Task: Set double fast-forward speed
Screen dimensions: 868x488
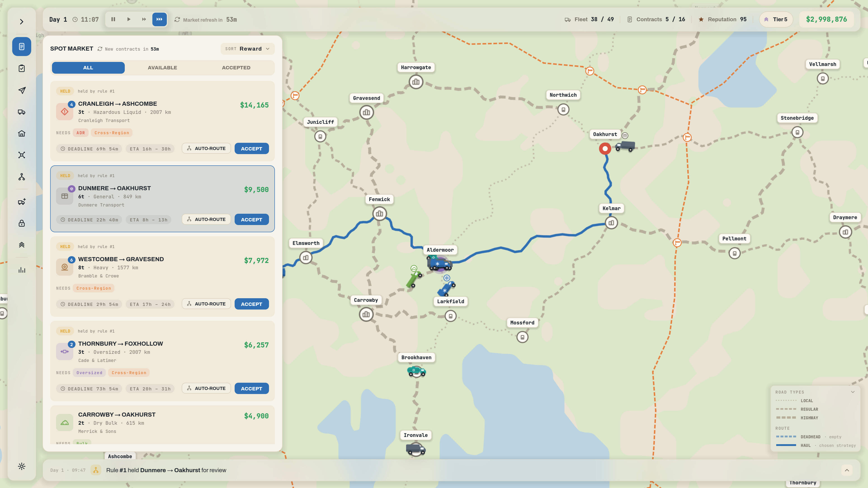Action: pyautogui.click(x=144, y=19)
